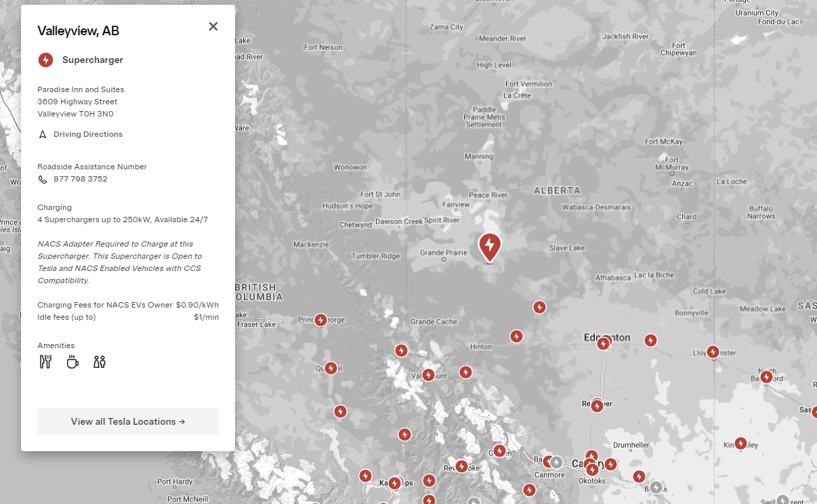Select the Supercharger pin near Red Deer
The width and height of the screenshot is (817, 504).
597,405
